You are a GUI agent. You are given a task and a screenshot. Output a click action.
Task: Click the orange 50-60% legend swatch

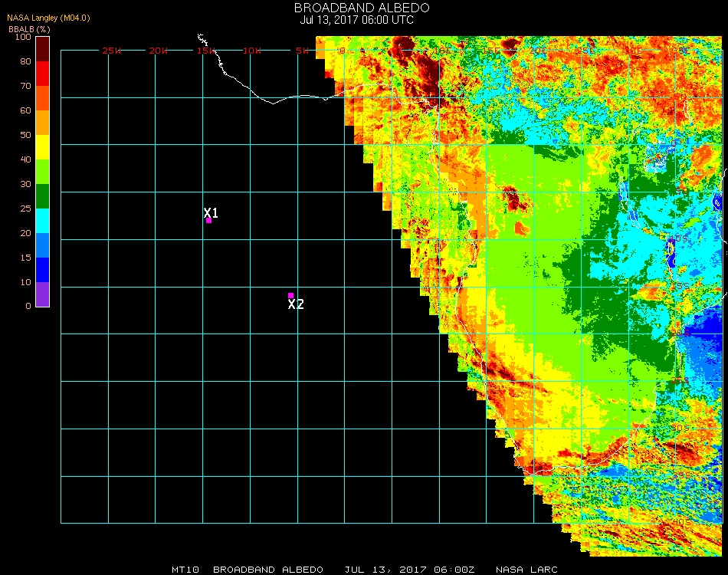pos(43,123)
